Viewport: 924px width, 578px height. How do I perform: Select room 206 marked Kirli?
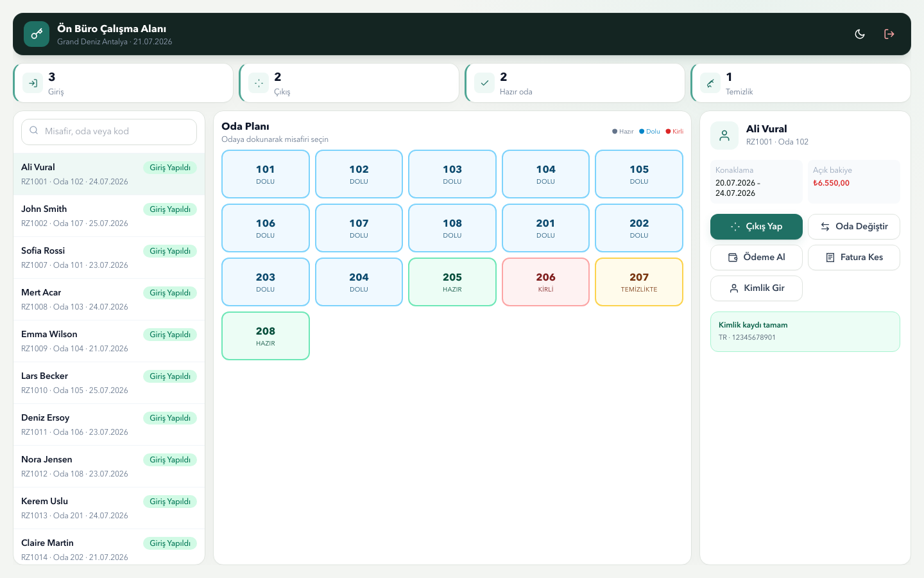[x=545, y=282]
